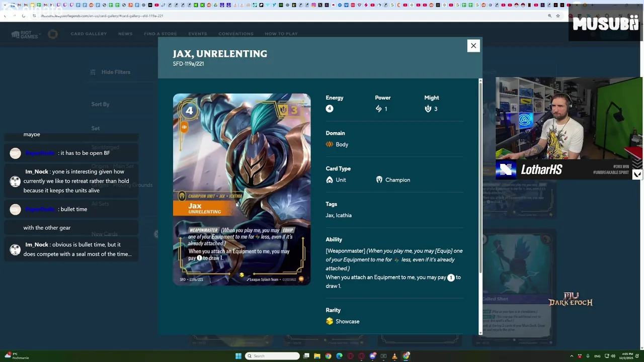The height and width of the screenshot is (362, 644).
Task: Open Card Gallery in site navigation
Action: (89, 34)
